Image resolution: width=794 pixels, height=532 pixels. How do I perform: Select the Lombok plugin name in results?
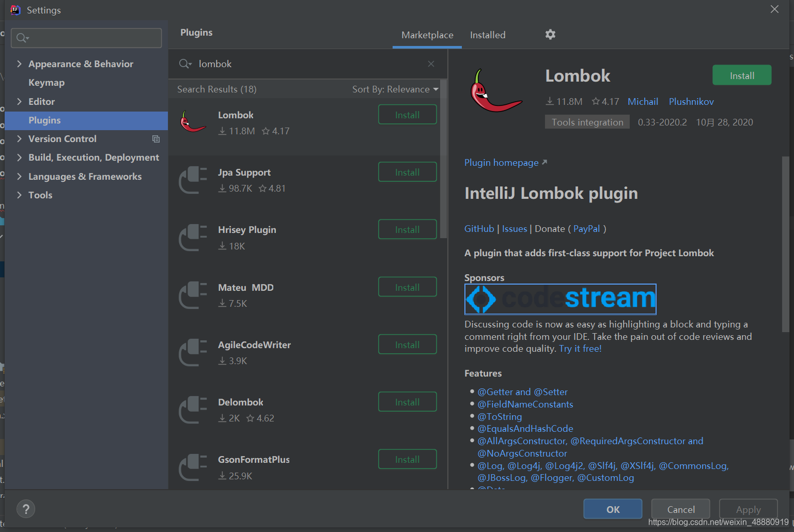(236, 115)
